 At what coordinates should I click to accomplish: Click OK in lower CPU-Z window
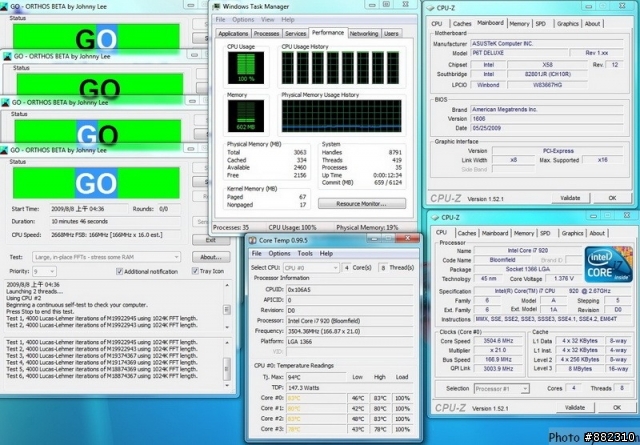tap(617, 407)
